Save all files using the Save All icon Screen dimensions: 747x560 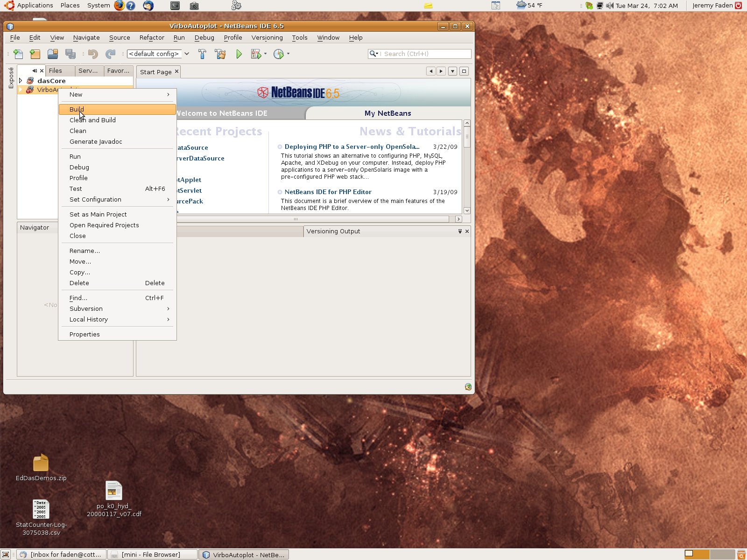[x=70, y=54]
